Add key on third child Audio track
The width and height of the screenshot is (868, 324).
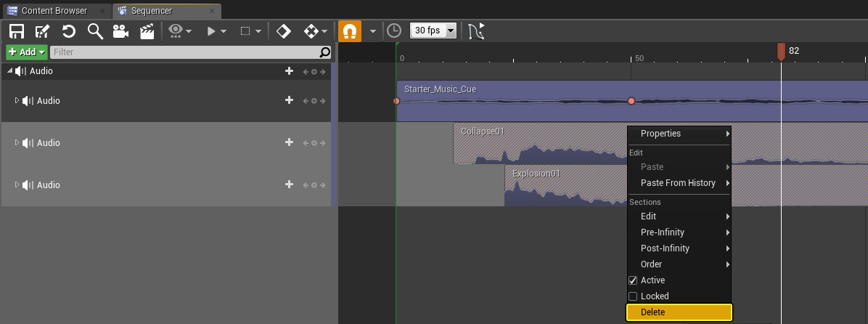(314, 185)
